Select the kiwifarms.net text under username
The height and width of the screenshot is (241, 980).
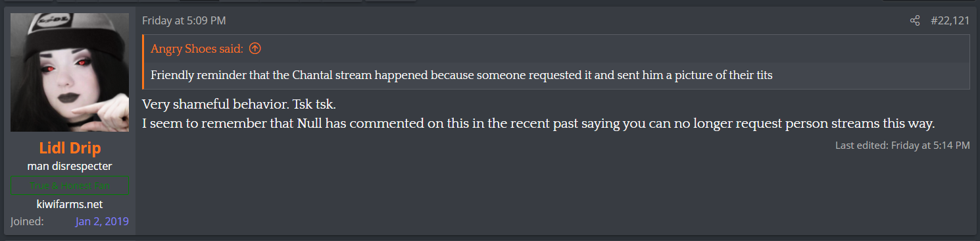[x=70, y=204]
